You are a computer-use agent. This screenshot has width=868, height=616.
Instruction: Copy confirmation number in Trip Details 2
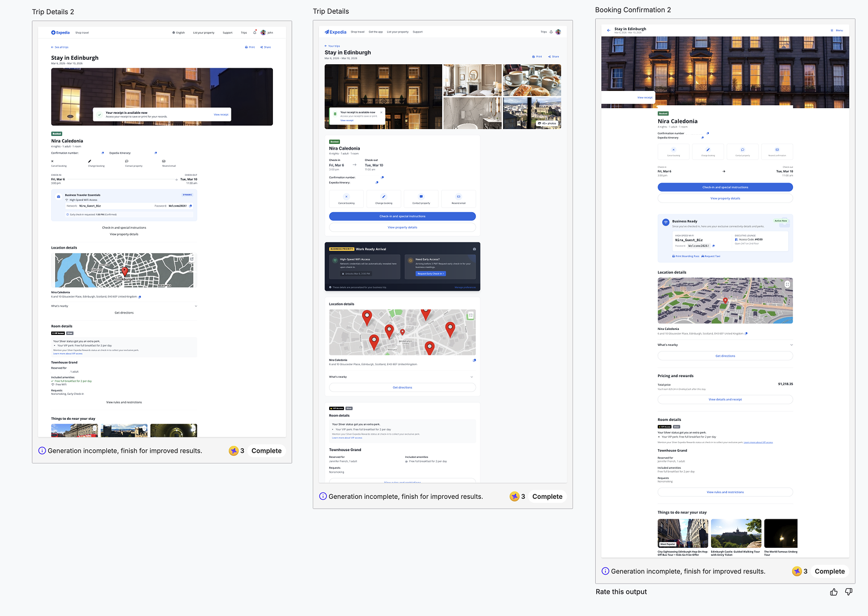coord(103,152)
